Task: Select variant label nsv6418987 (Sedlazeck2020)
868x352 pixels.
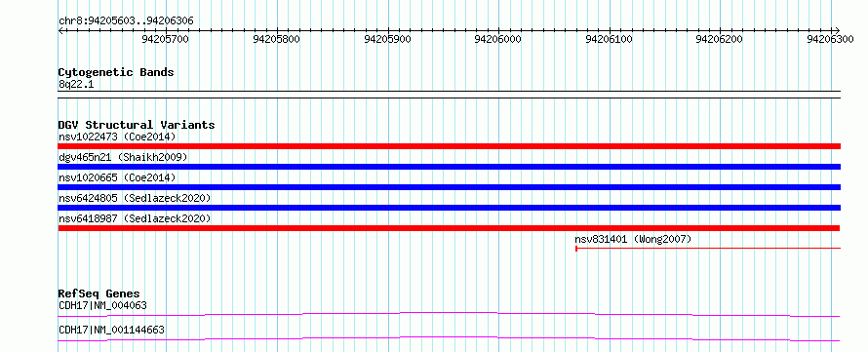Action: [x=135, y=218]
